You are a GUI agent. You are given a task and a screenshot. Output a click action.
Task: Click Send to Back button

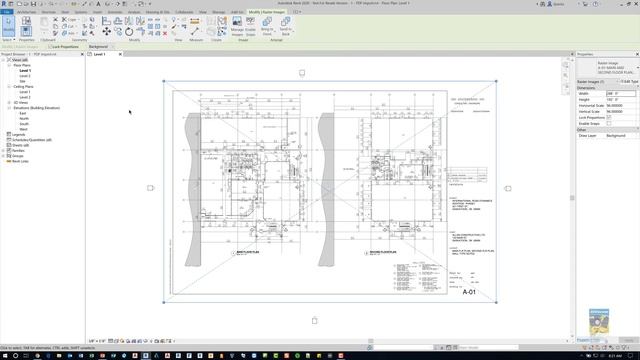286,26
